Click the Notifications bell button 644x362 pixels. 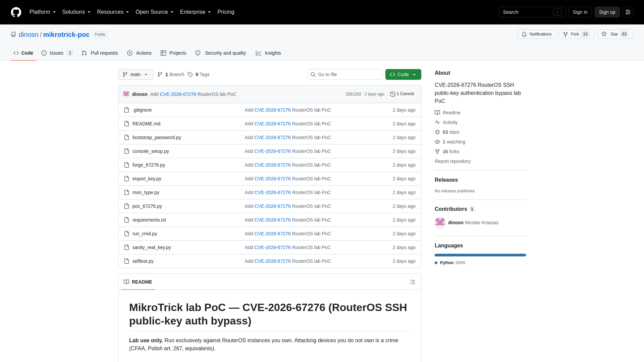coord(536,34)
